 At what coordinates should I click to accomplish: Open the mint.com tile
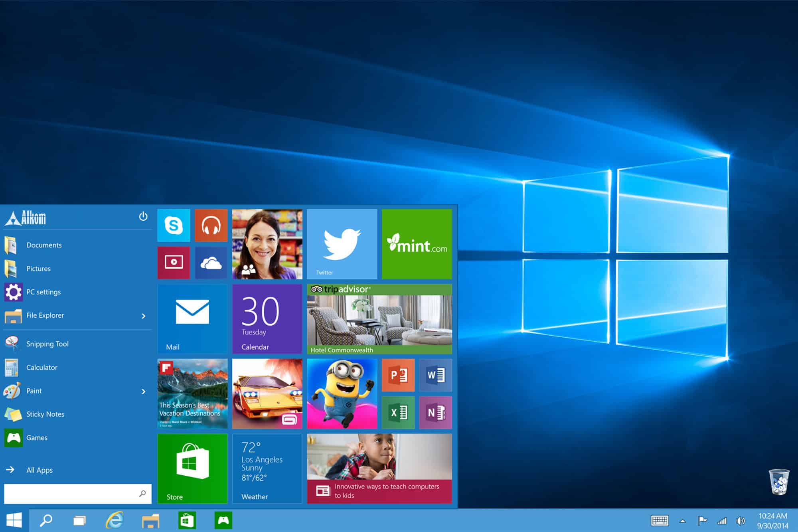click(417, 244)
